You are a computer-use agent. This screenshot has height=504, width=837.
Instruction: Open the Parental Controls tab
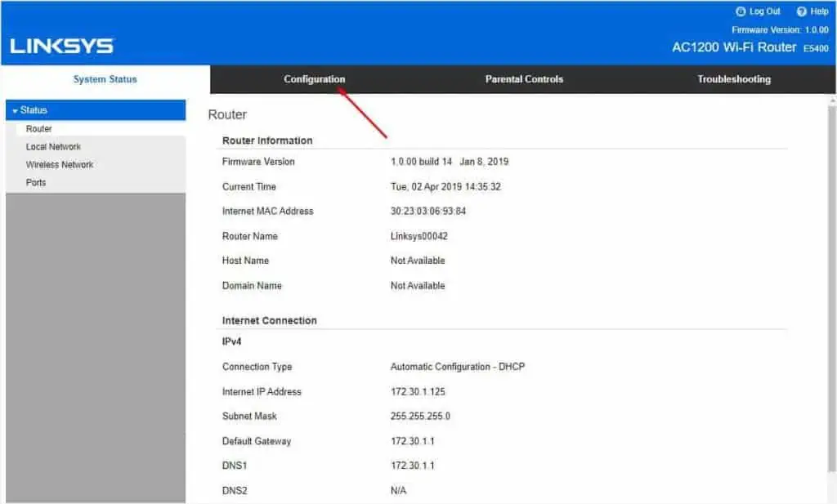click(523, 79)
